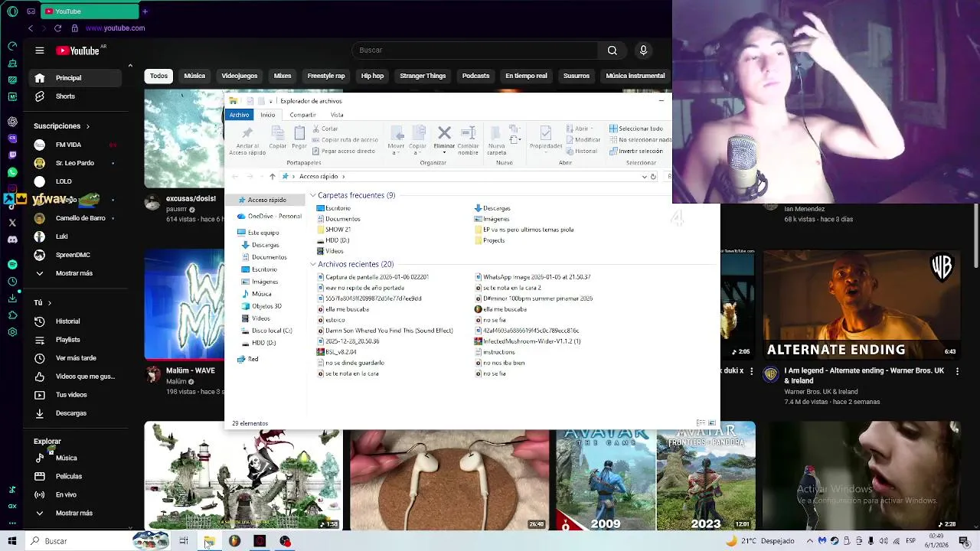Click Discord icon in Opera sidebar
This screenshot has width=980, height=551.
point(12,240)
